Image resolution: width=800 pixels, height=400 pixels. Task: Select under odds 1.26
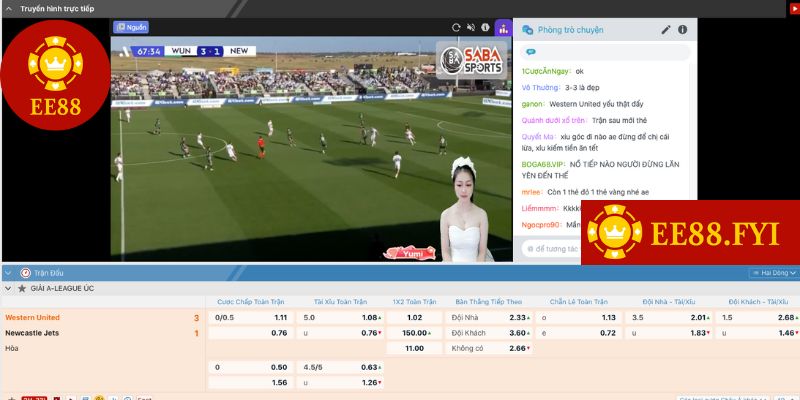340,383
